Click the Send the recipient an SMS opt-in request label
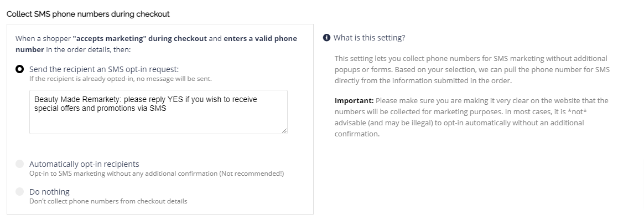 coord(104,69)
